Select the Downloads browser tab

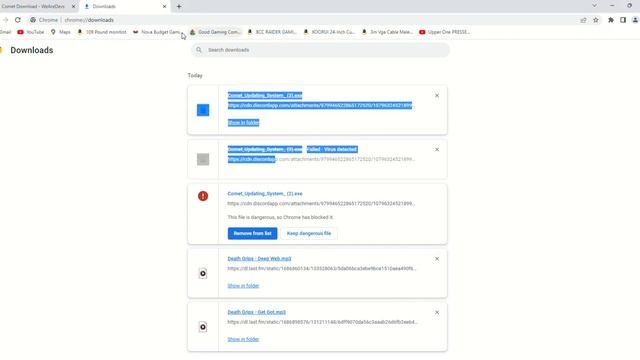[x=124, y=7]
